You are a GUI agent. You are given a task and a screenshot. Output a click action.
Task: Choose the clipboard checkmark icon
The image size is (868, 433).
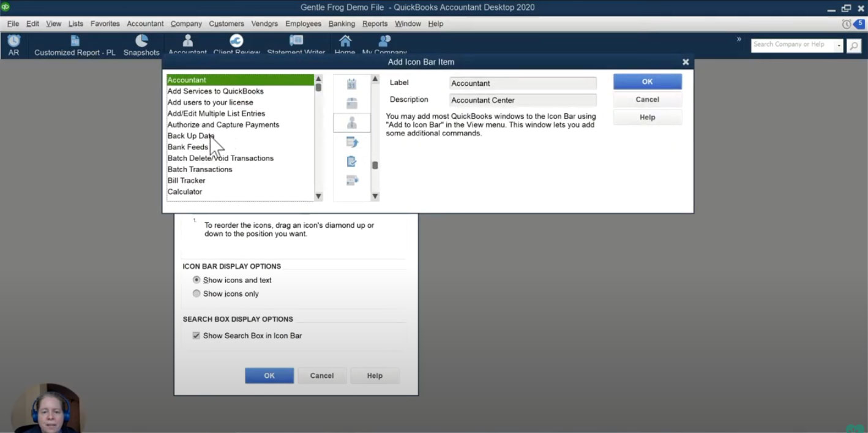coord(352,161)
